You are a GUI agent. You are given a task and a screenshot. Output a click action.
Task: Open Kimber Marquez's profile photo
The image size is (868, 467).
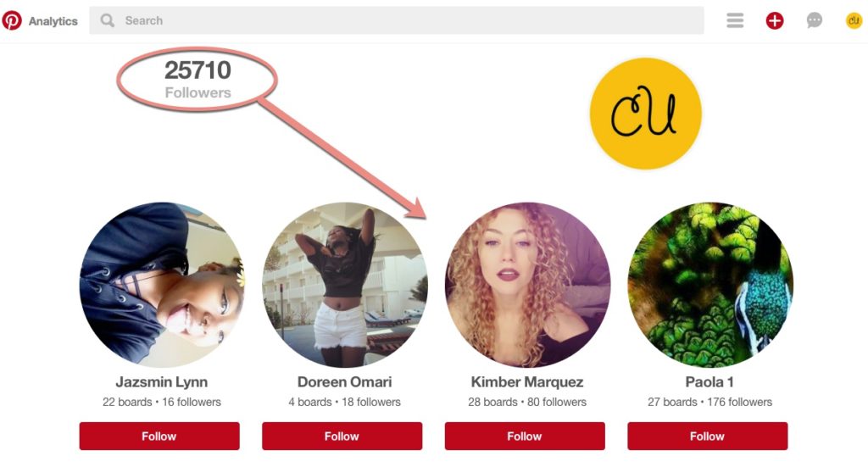[527, 285]
